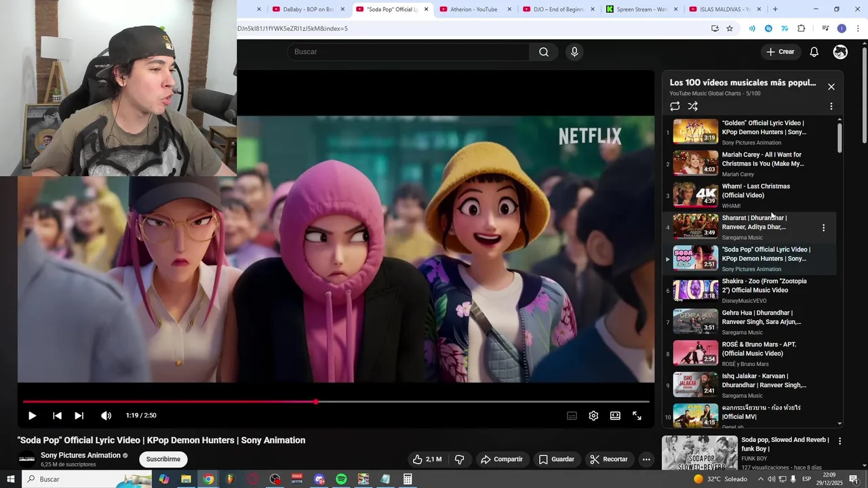The width and height of the screenshot is (868, 488).
Task: Seek using the video progress bar
Action: [x=336, y=402]
